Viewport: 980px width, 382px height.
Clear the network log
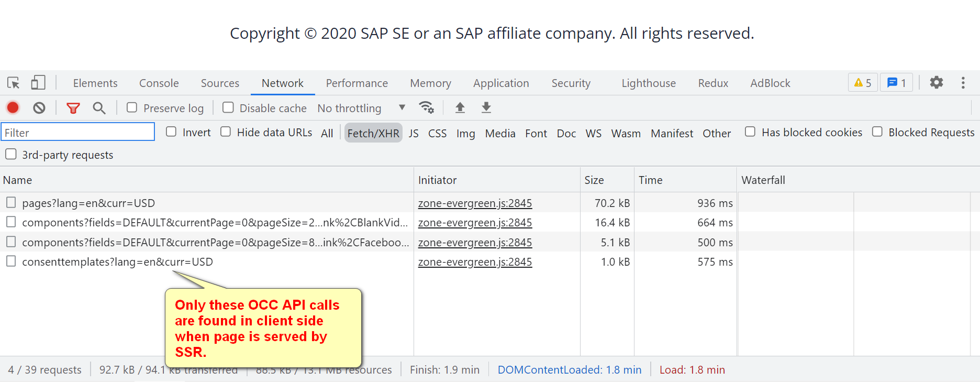(39, 108)
